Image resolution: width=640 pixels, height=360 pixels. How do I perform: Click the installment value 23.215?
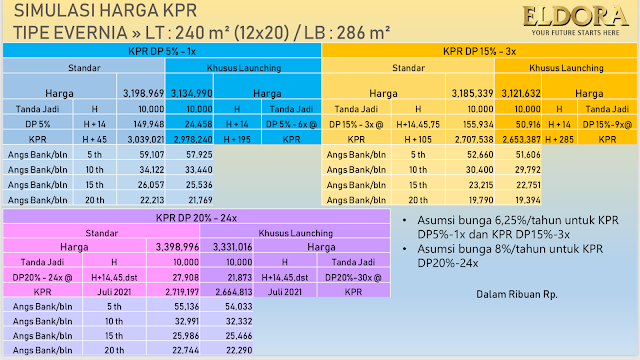481,184
